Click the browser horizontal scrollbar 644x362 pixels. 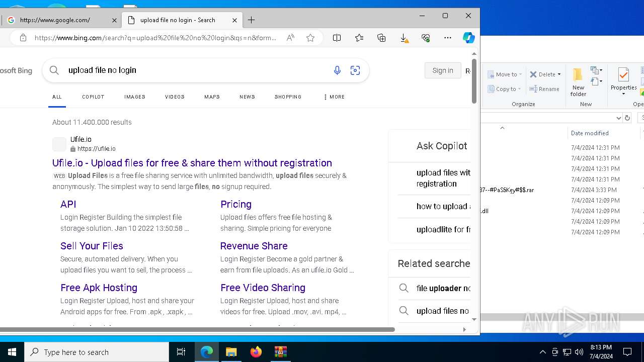(197, 329)
